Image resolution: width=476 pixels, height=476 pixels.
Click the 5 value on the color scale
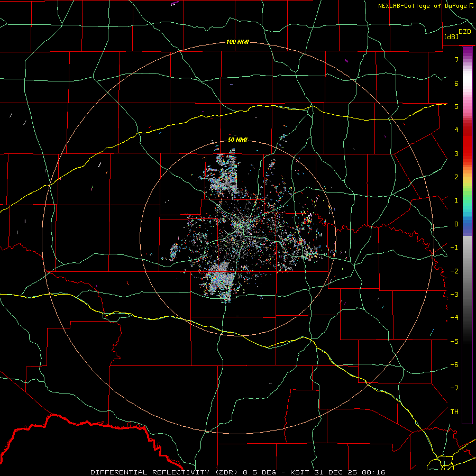pyautogui.click(x=456, y=106)
